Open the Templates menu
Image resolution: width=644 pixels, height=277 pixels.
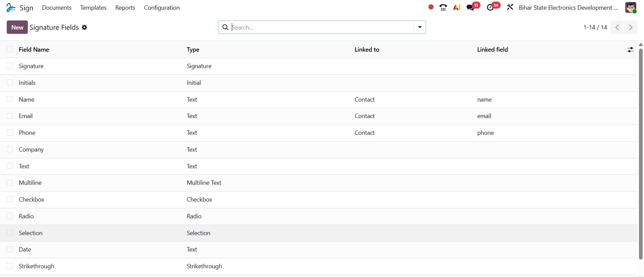(93, 7)
